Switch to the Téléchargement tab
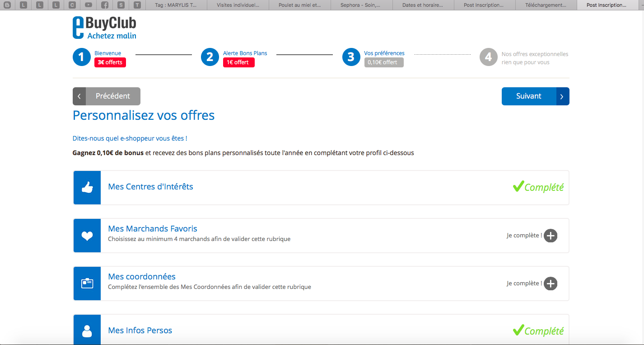This screenshot has height=345, width=644. [546, 5]
